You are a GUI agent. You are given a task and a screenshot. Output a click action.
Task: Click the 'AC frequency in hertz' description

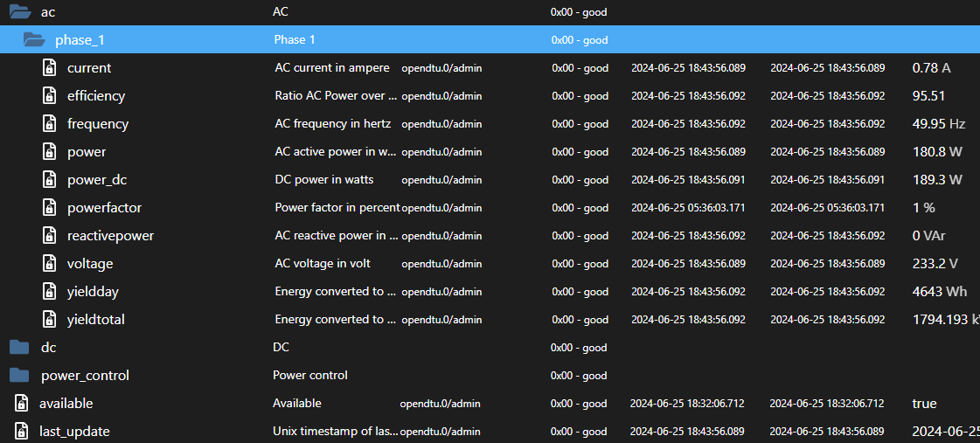click(x=332, y=124)
